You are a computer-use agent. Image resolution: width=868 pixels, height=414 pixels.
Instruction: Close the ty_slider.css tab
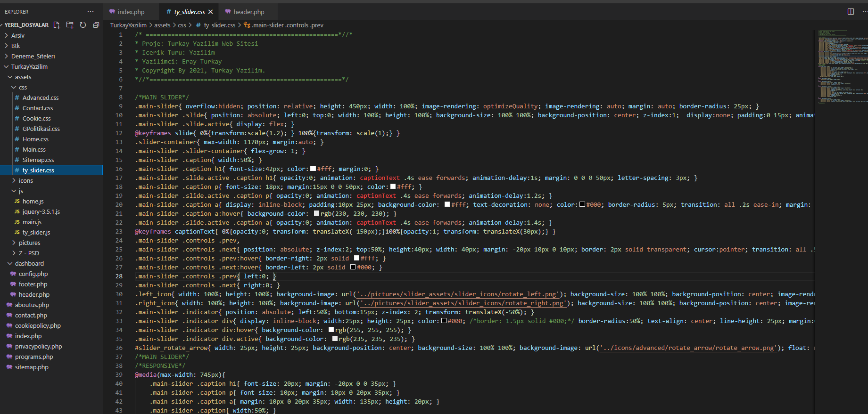click(211, 12)
